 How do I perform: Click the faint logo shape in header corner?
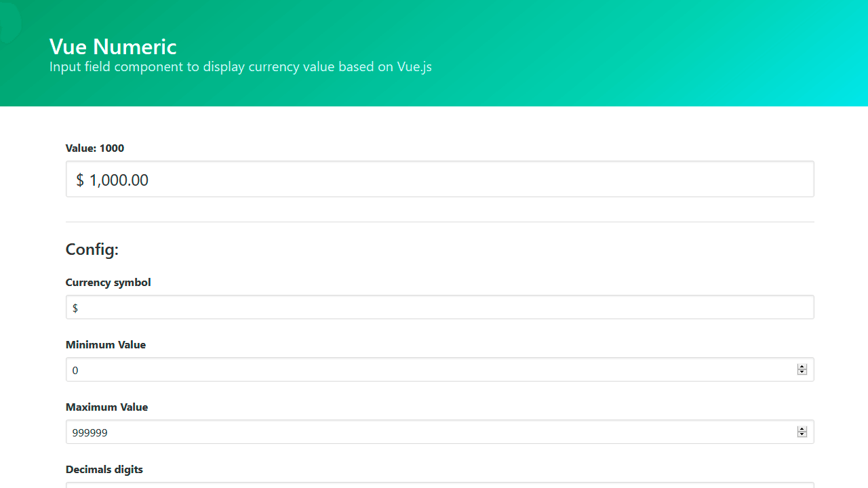point(9,22)
